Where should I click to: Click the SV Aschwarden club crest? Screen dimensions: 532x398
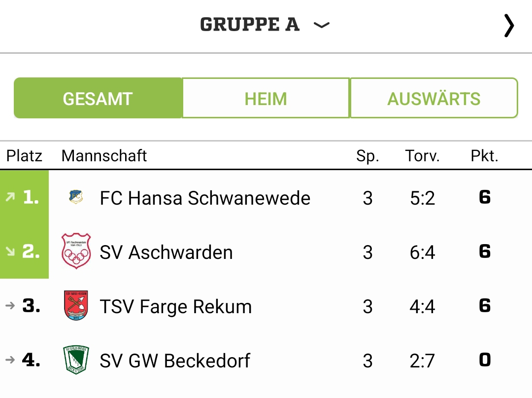[76, 252]
